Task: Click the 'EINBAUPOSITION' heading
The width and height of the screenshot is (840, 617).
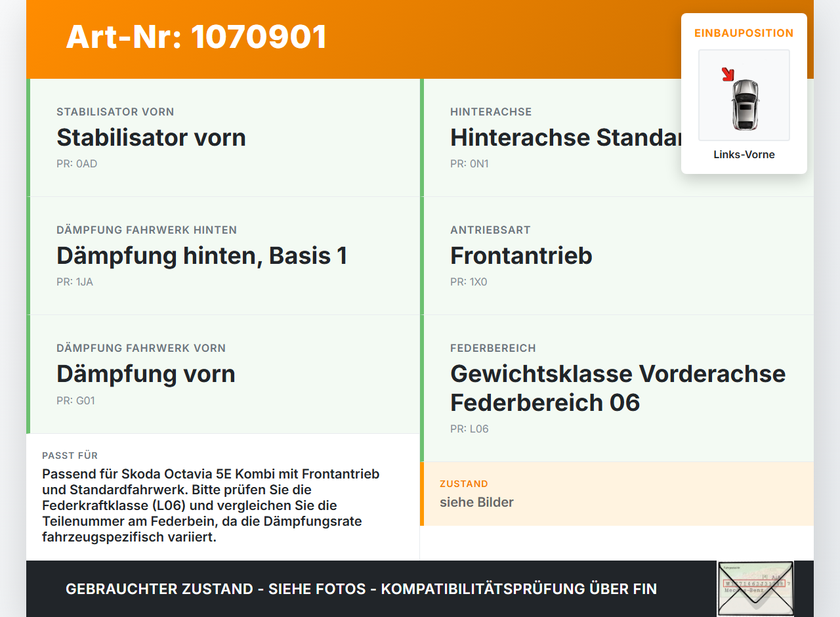Action: (x=744, y=33)
